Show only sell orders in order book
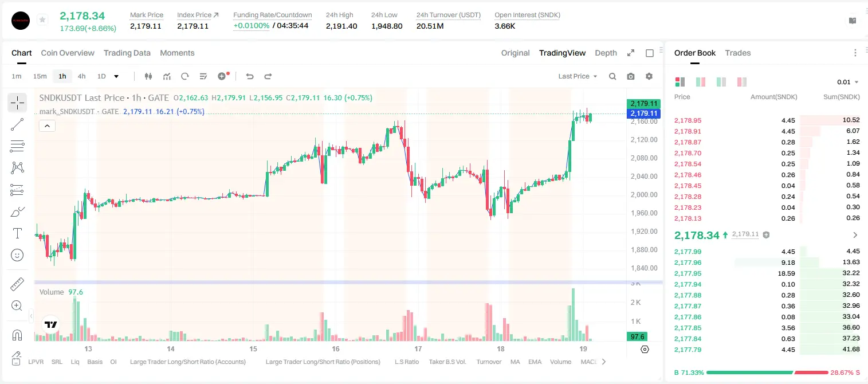This screenshot has height=384, width=868. pyautogui.click(x=742, y=82)
